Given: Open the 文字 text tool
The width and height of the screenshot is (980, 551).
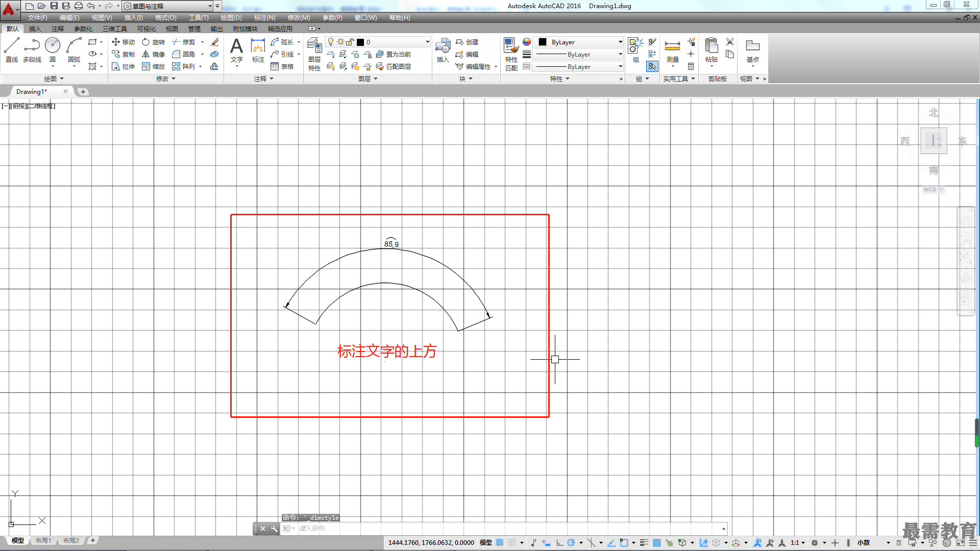Looking at the screenshot, I should 236,51.
